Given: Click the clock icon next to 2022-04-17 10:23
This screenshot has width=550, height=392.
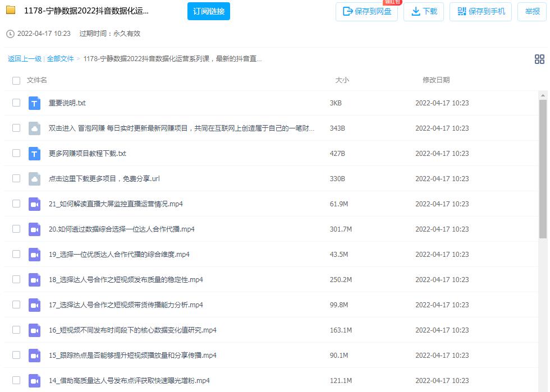Looking at the screenshot, I should tap(11, 34).
